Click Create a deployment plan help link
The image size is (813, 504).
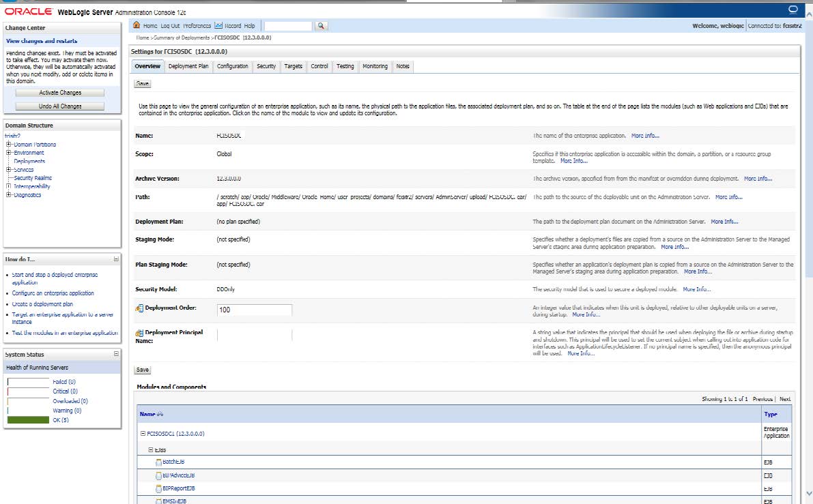pos(42,304)
